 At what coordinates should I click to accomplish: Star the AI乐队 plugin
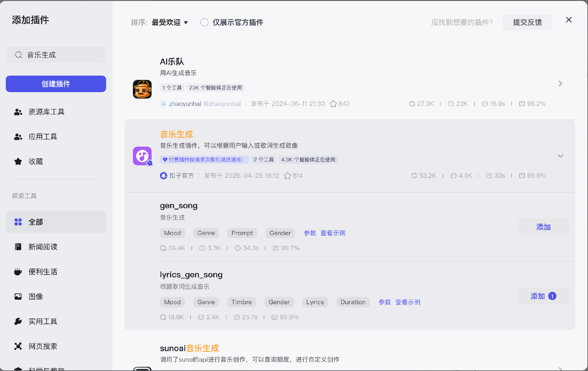click(333, 103)
